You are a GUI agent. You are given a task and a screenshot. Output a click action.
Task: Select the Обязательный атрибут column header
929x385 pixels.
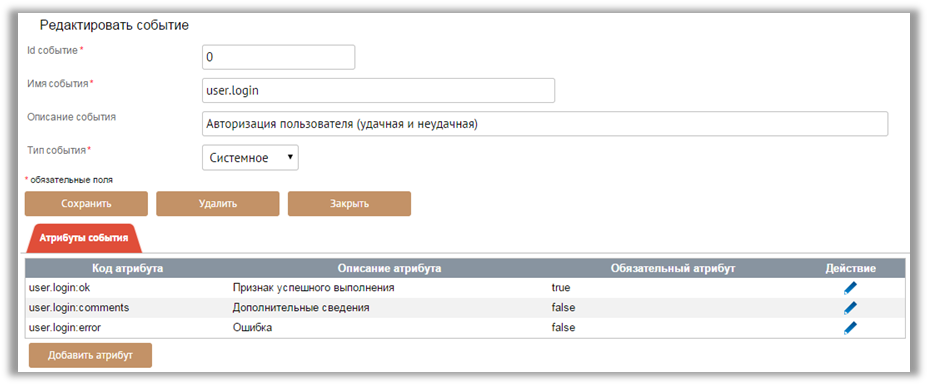pyautogui.click(x=672, y=268)
